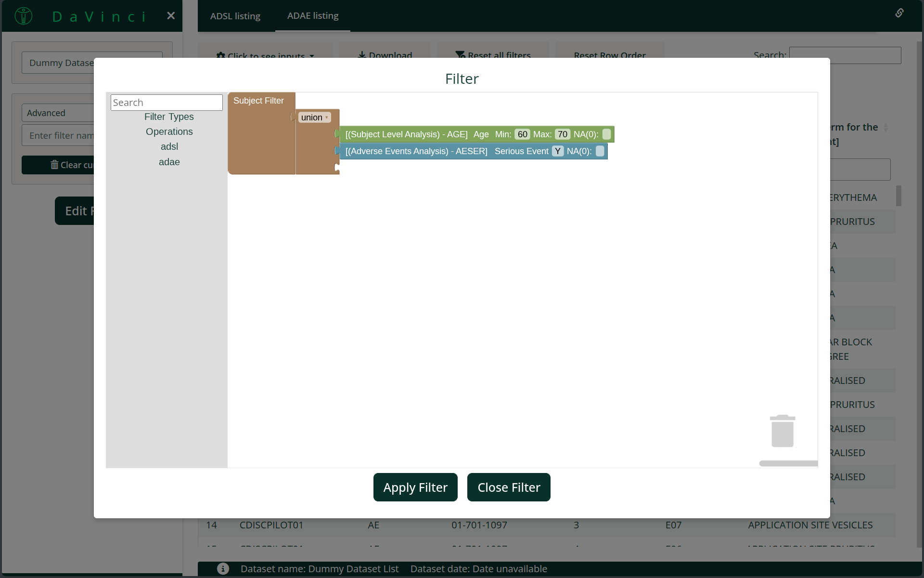924x578 pixels.
Task: Edit the Age Min value 60
Action: pos(522,134)
